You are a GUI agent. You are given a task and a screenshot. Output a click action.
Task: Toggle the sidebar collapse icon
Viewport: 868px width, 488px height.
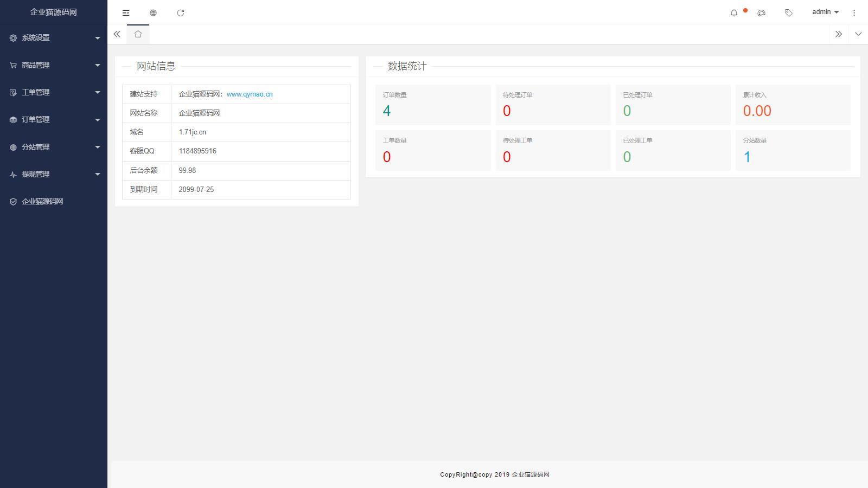[126, 12]
